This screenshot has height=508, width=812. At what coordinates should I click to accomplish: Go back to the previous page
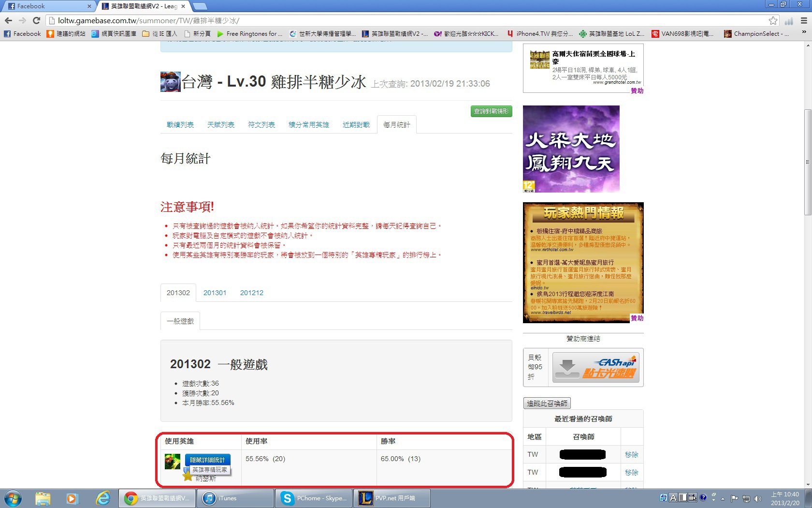(8, 20)
